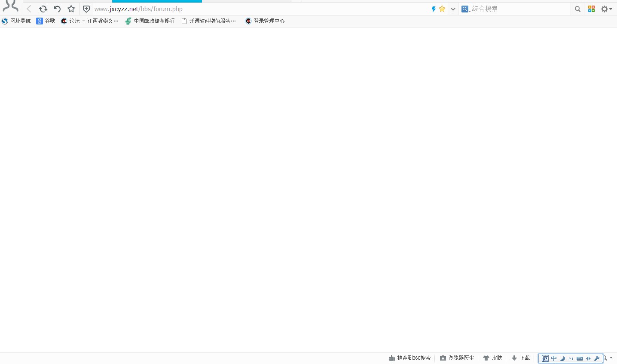Click the address bar showing jxcyzz.net URL
The image size is (617, 364).
click(261, 9)
